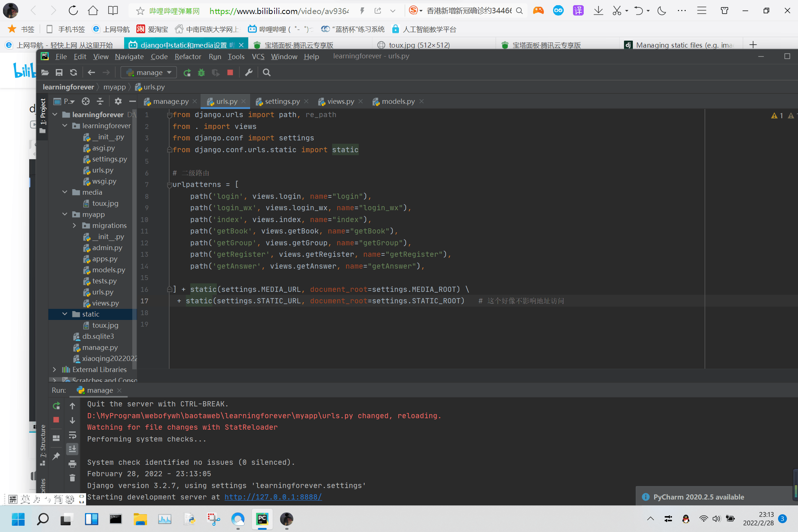Viewport: 798px width, 532px height.
Task: Open Project panel gear options
Action: pos(118,101)
